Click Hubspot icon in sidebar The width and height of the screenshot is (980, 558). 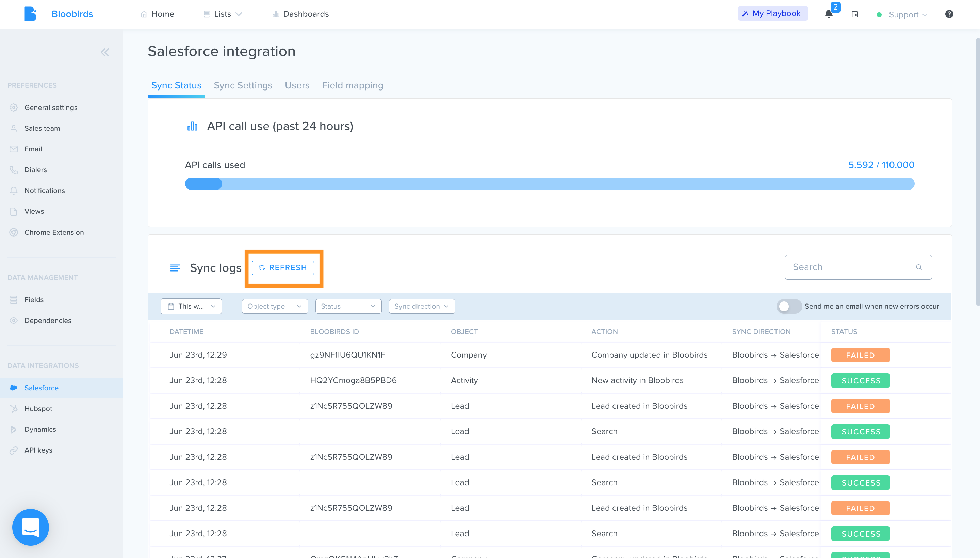[14, 409]
